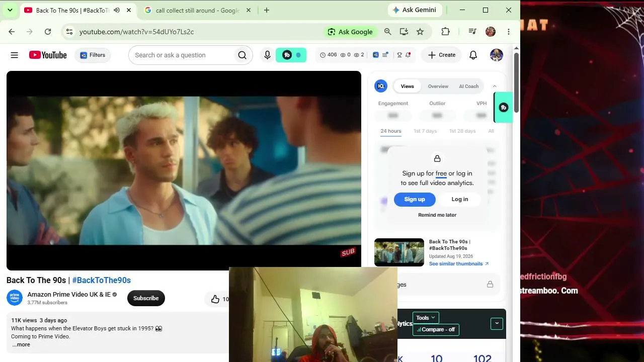Image resolution: width=644 pixels, height=362 pixels.
Task: Toggle Compare - off button
Action: tap(436, 330)
